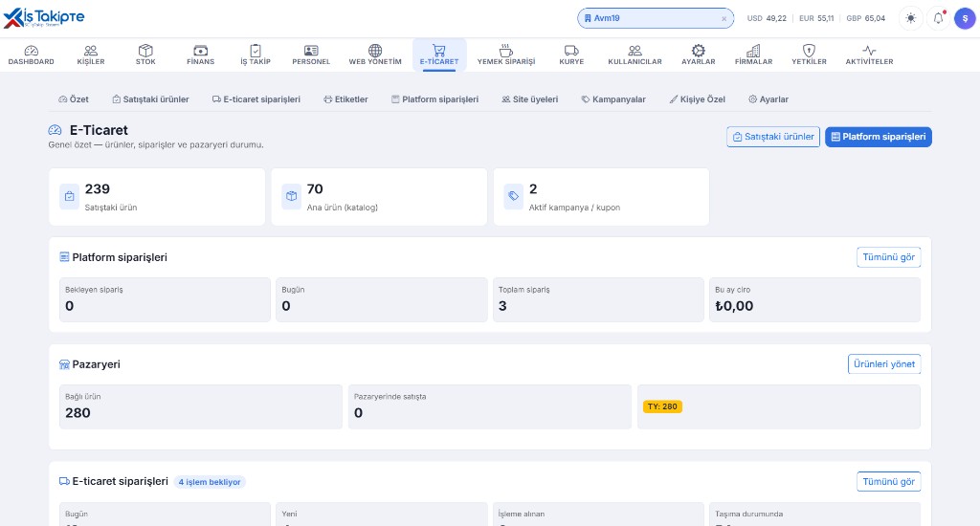Open the Site üyeleri tab
Screen dimensions: 980x526
pos(530,99)
